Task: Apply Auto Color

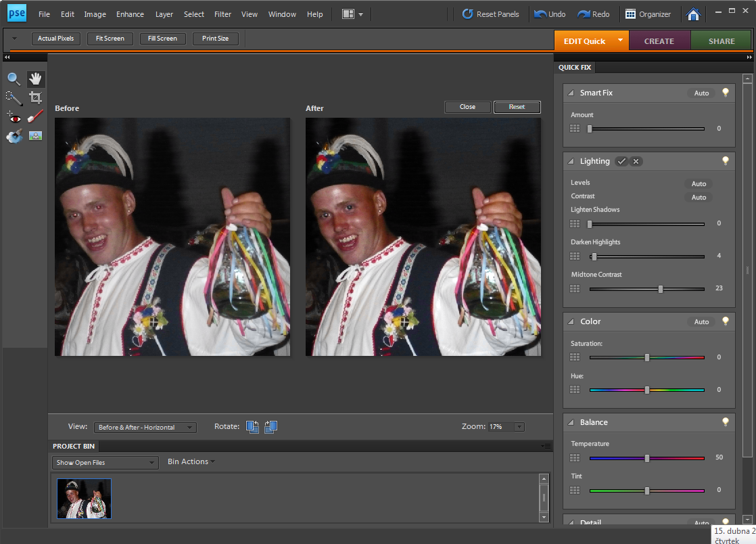Action: 701,321
